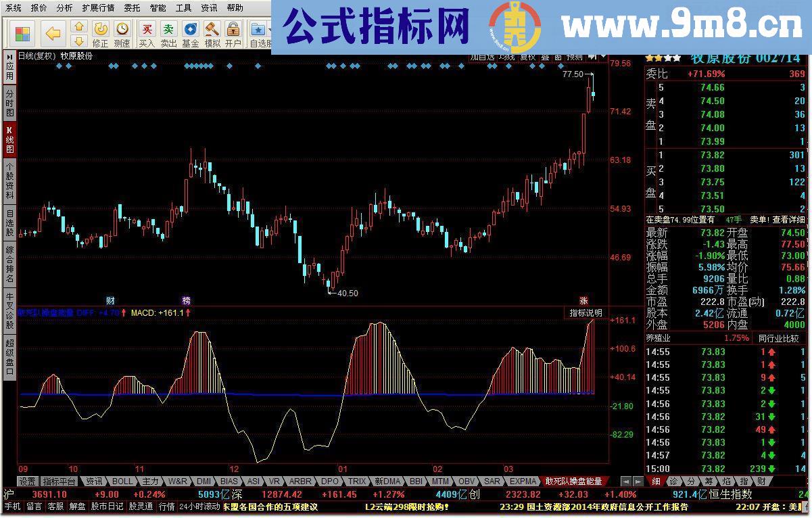Toggle the 预测 forecast overlay
Screen dimensions: 812x518
[x=574, y=57]
